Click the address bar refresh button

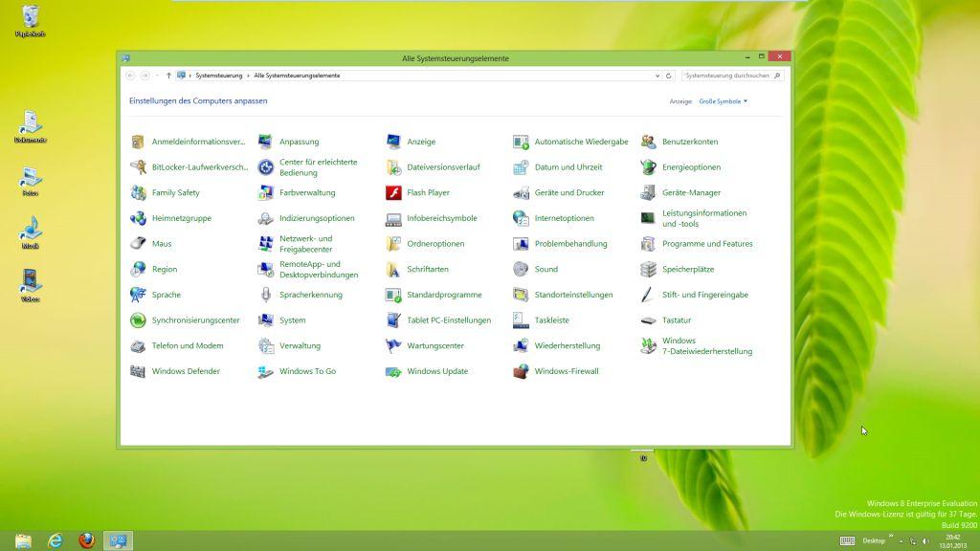click(669, 76)
